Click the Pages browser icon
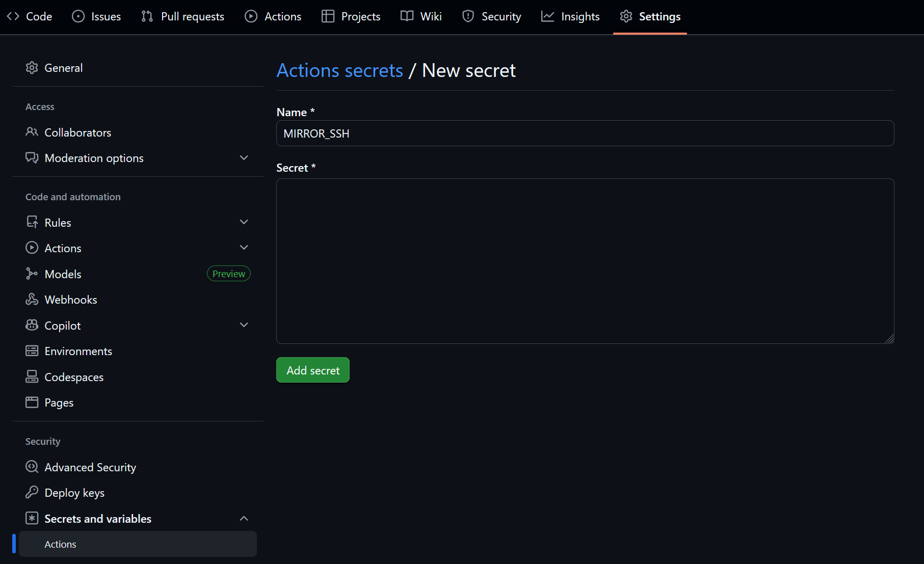This screenshot has height=564, width=924. point(32,402)
